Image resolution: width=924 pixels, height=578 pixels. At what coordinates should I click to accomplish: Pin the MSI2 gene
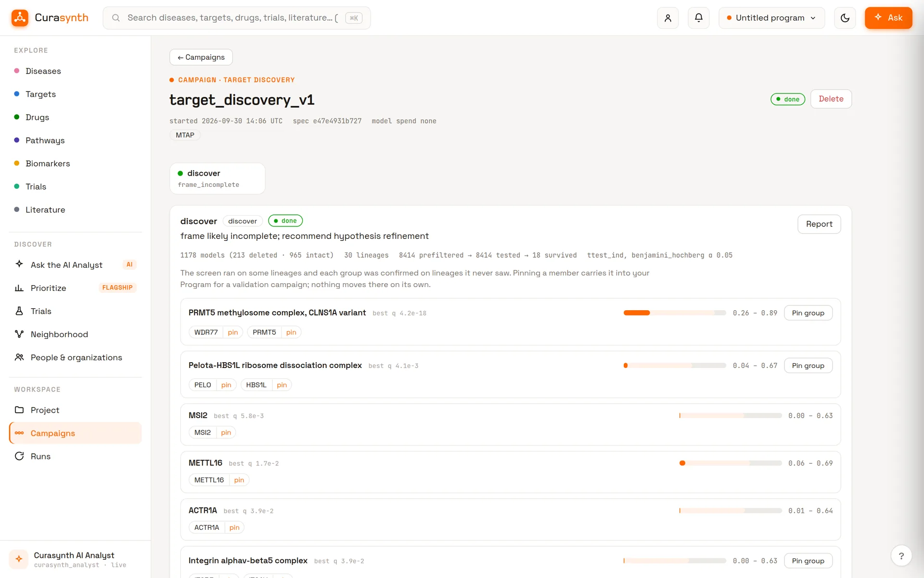point(226,433)
